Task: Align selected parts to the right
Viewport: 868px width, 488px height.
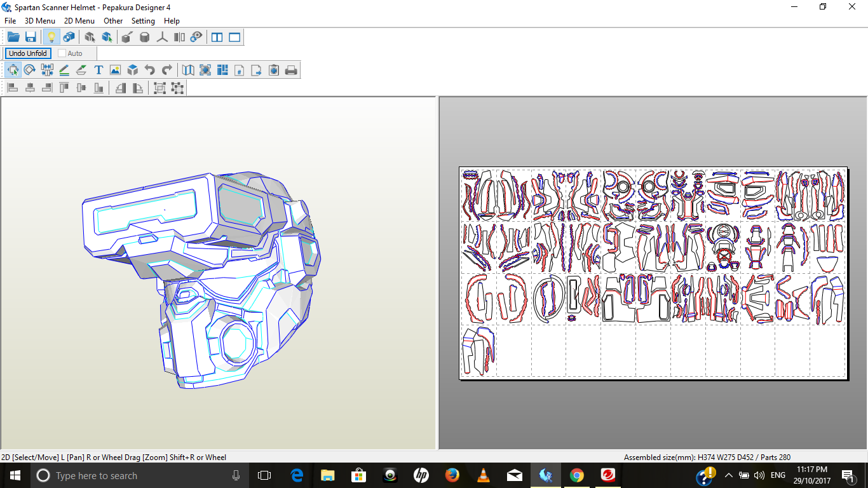Action: [x=47, y=88]
